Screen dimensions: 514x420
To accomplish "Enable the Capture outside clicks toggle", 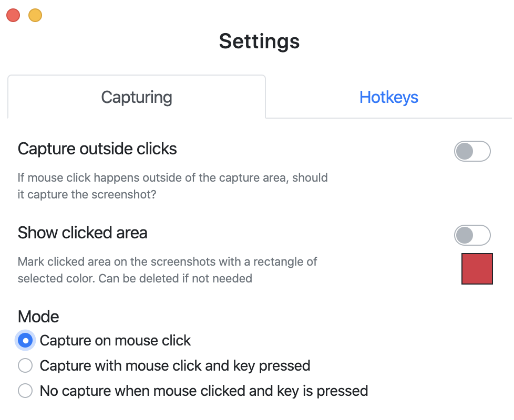I will click(472, 152).
